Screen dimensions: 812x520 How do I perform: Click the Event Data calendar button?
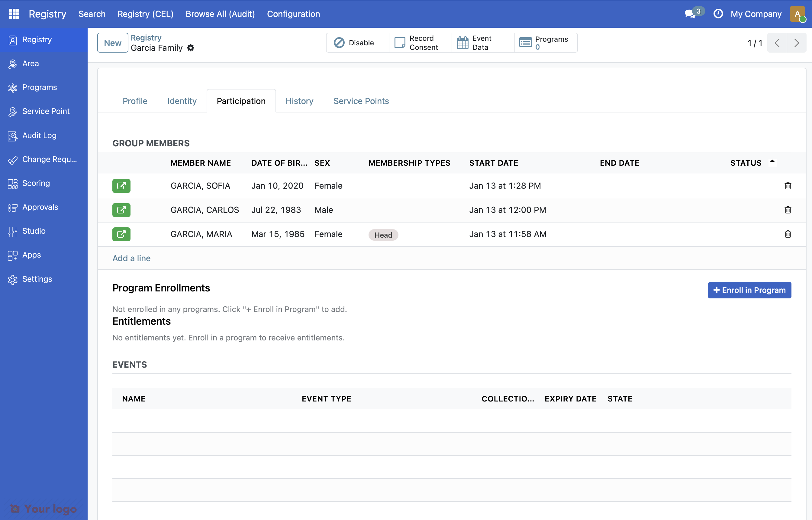pyautogui.click(x=483, y=43)
